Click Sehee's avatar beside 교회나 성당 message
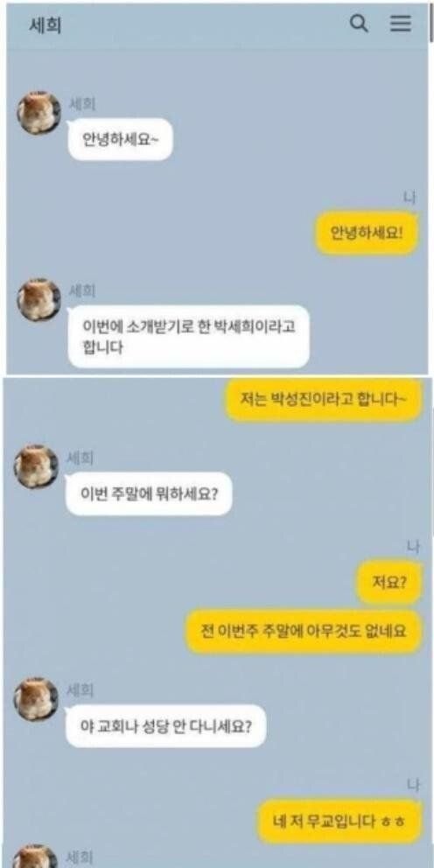The width and height of the screenshot is (434, 868). [x=36, y=698]
